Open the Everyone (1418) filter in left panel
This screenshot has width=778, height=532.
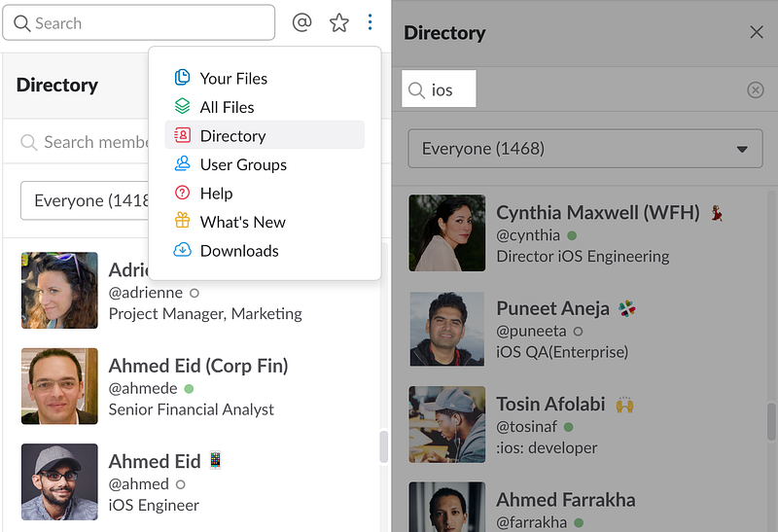[85, 200]
